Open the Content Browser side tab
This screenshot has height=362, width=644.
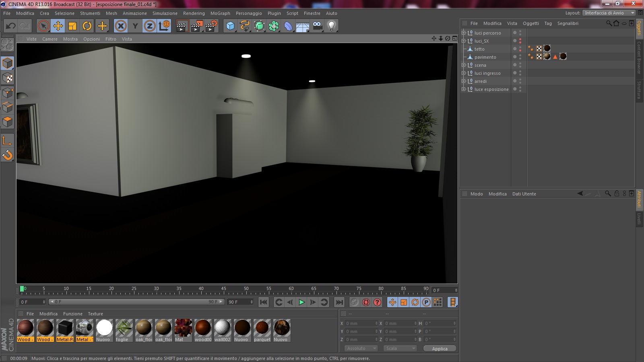[x=639, y=58]
